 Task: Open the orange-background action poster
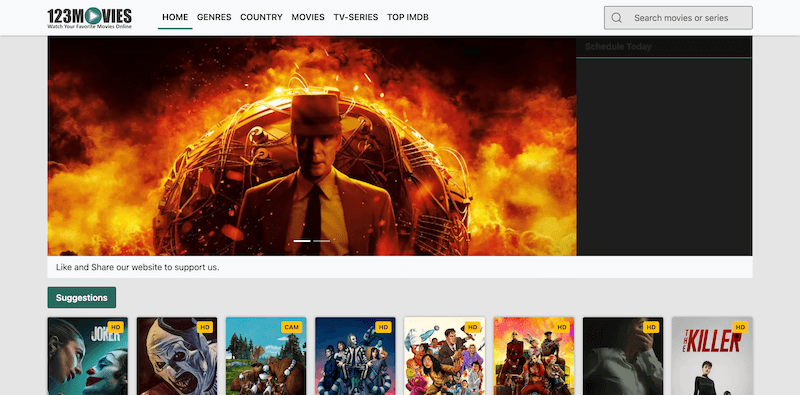[x=534, y=356]
